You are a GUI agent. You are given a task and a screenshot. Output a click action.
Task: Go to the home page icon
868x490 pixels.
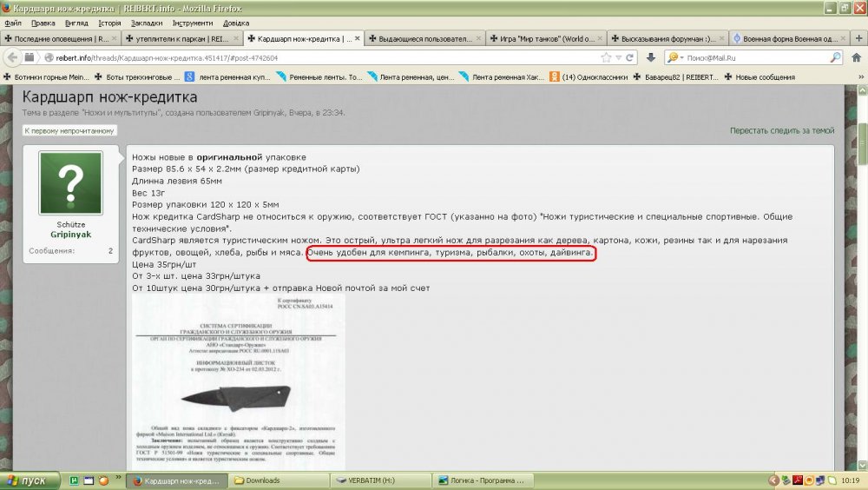[x=856, y=57]
